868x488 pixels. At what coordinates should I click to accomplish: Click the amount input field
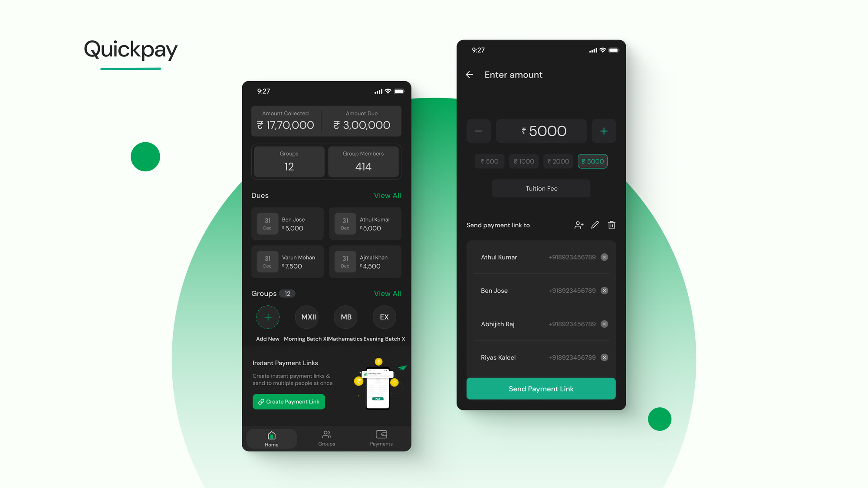pyautogui.click(x=541, y=131)
